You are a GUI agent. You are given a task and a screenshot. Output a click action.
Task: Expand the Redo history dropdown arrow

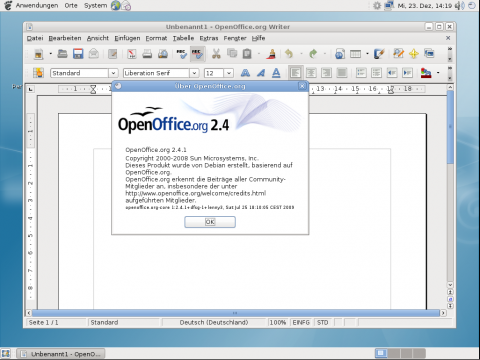pos(325,54)
